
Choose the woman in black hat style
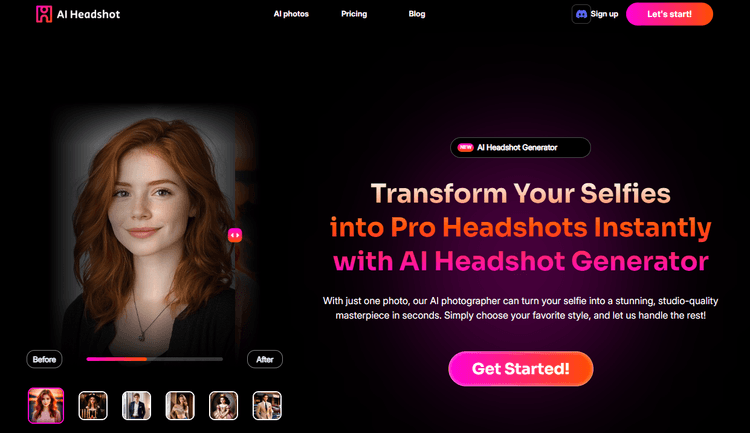coord(93,405)
